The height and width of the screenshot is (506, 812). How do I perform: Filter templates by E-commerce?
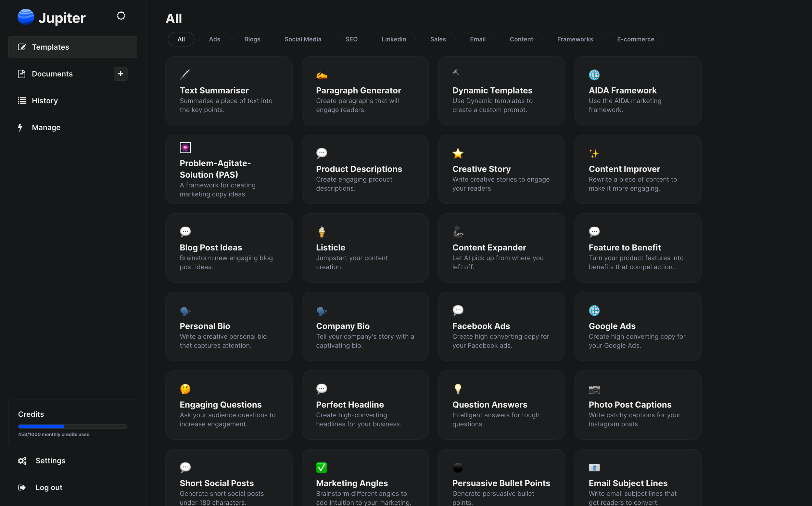(x=635, y=39)
